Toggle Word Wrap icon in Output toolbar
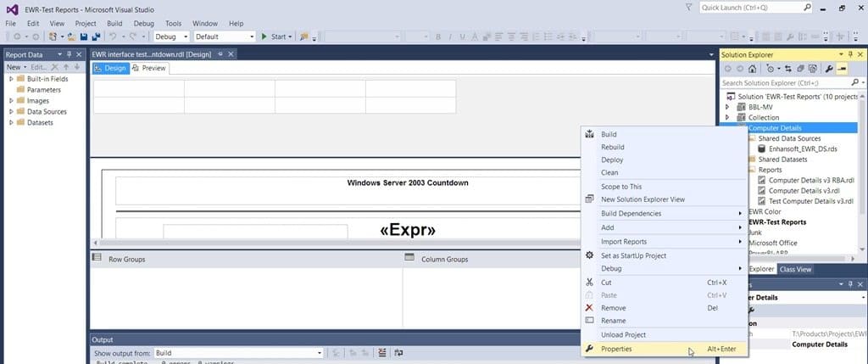The image size is (868, 364). coord(398,353)
